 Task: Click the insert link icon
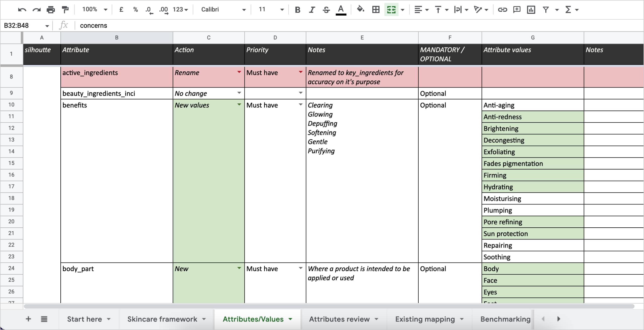[x=502, y=10]
